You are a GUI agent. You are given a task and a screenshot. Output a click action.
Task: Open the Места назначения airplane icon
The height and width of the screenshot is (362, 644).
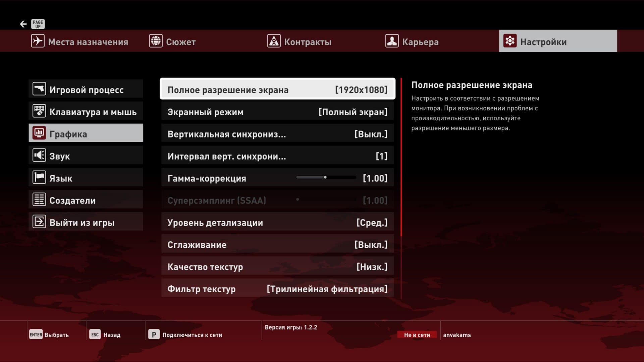tap(38, 41)
